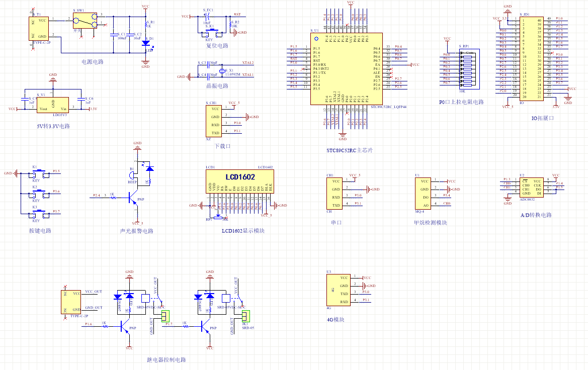Select the S_C2 10uF capacitor
Screen dimensions: 588x370
coord(129,35)
